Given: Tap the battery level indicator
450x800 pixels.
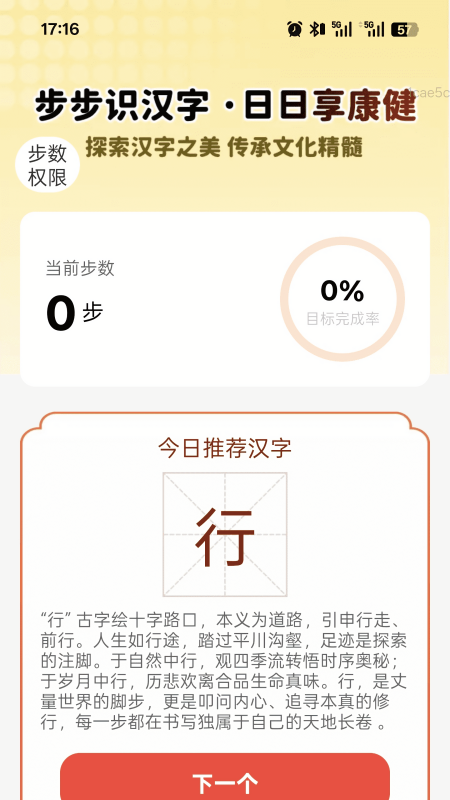Looking at the screenshot, I should click(x=404, y=30).
